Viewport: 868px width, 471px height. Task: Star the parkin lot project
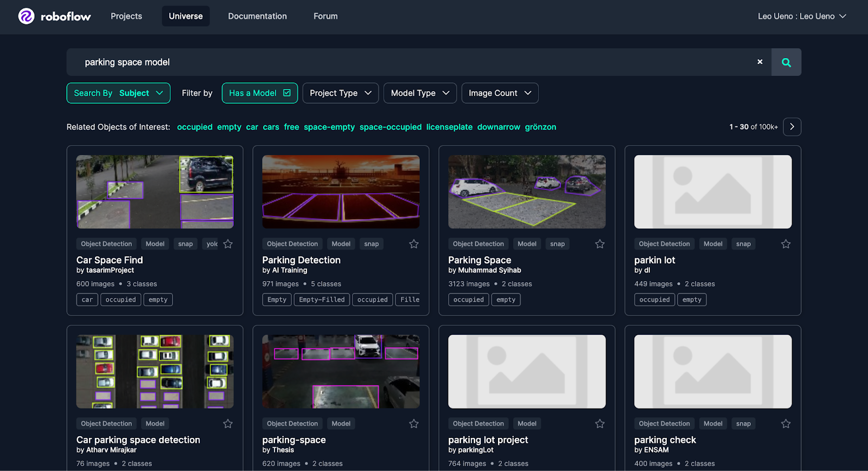[786, 244]
